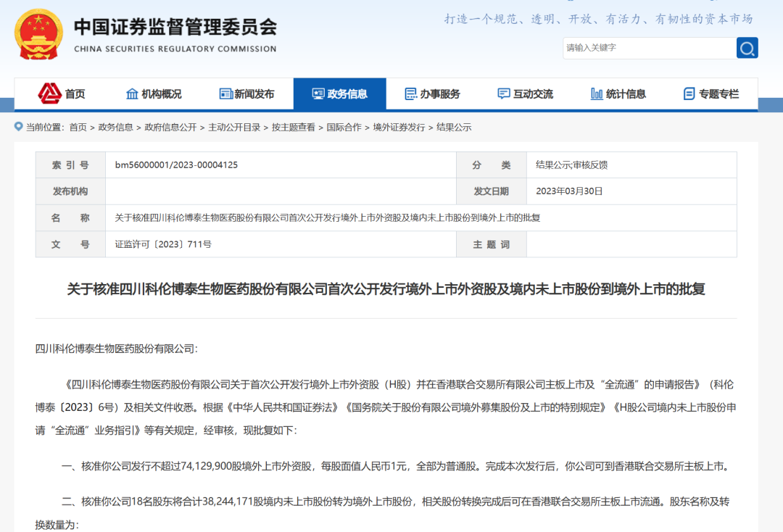The width and height of the screenshot is (783, 532).
Task: Click the date 2023年03月30日
Action: [x=569, y=191]
